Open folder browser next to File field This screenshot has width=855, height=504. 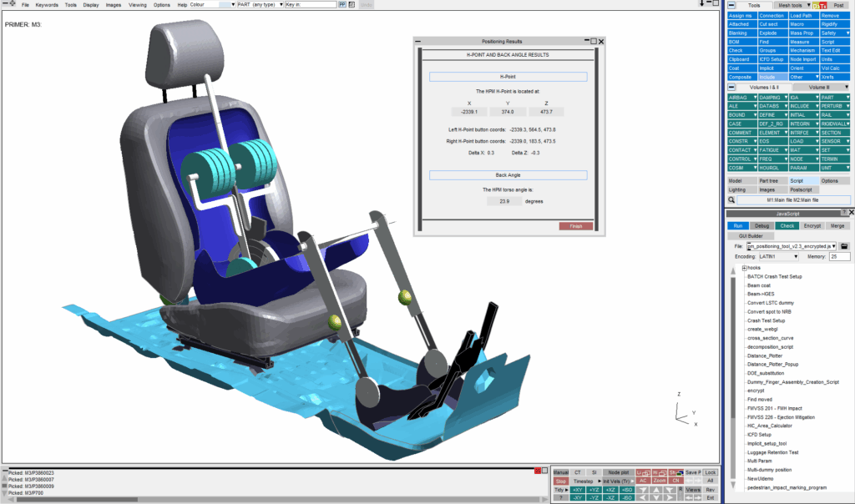[x=844, y=246]
